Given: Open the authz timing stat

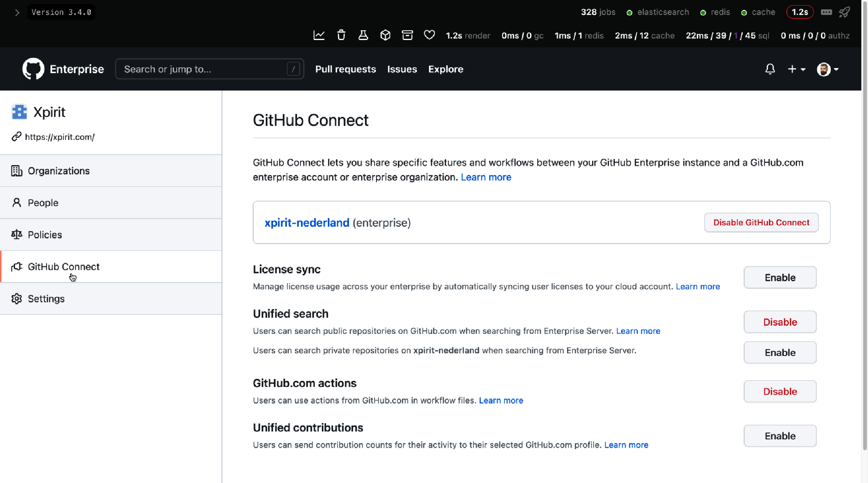Looking at the screenshot, I should point(815,36).
